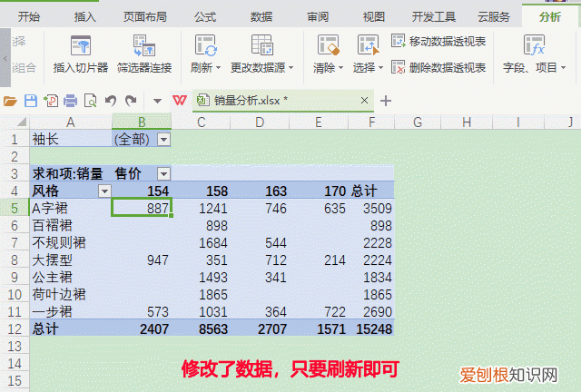The width and height of the screenshot is (581, 392).
Task: Expand the 更改数据源 dropdown arrow
Action: tap(290, 68)
